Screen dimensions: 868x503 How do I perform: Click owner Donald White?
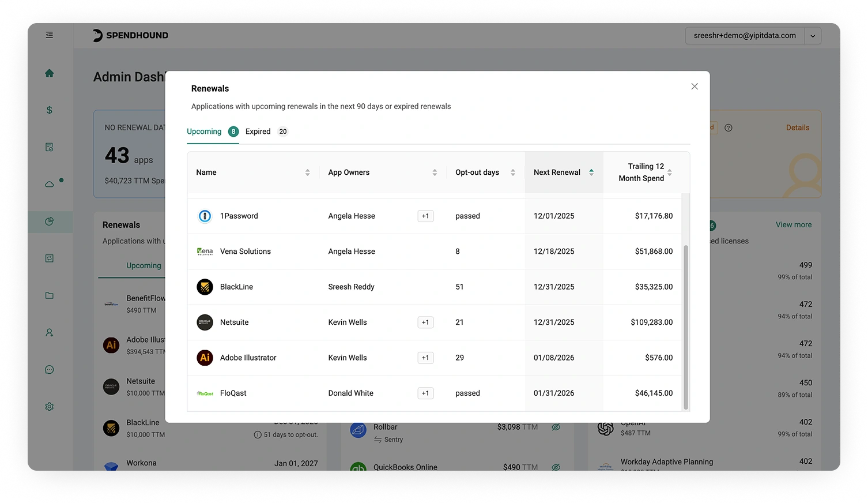[x=351, y=393]
